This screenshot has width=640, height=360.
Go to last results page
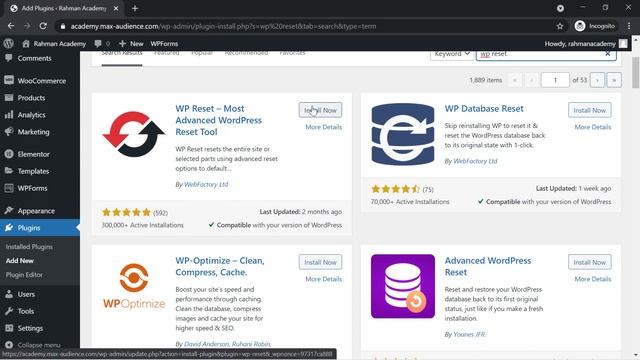click(x=614, y=80)
